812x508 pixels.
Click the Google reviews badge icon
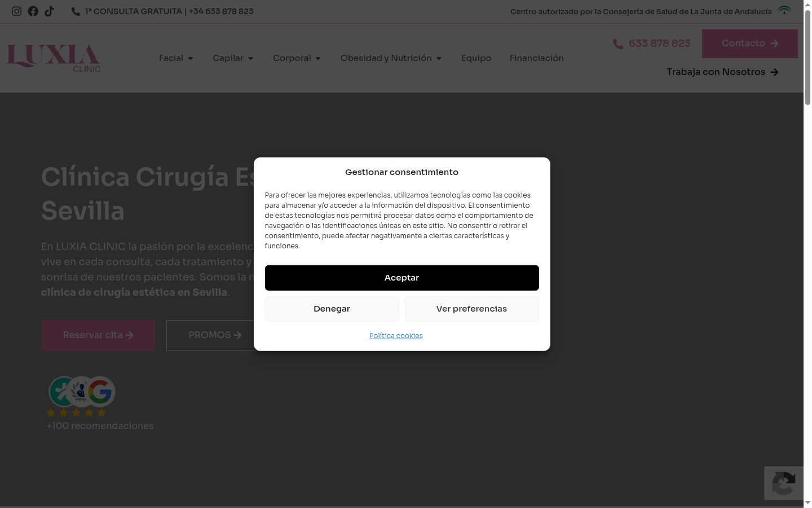pos(100,391)
